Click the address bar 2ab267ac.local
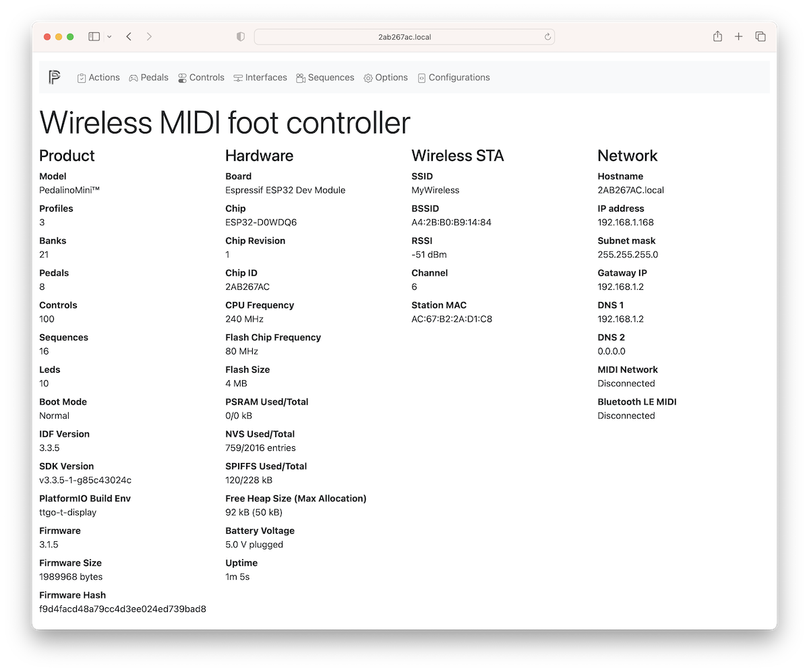This screenshot has height=672, width=809. click(x=404, y=37)
